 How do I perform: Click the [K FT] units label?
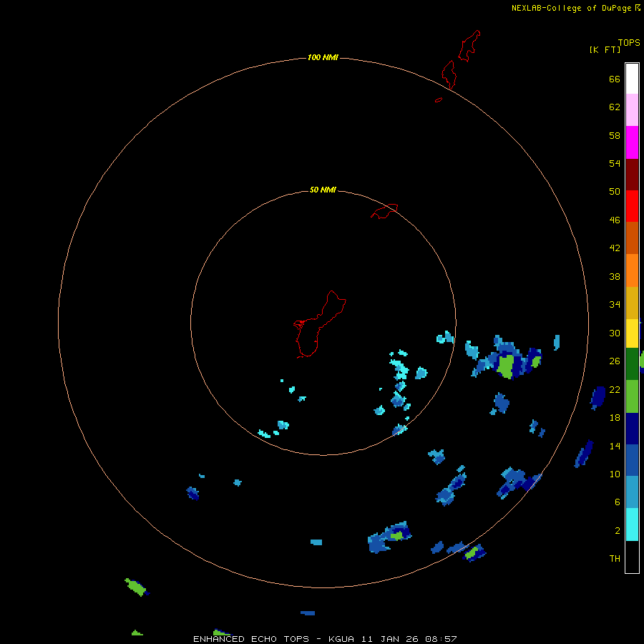605,49
